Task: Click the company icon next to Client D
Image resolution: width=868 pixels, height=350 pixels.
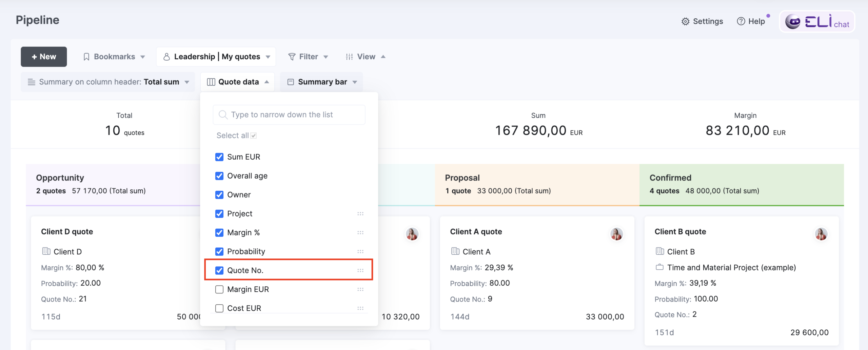Action: 46,251
